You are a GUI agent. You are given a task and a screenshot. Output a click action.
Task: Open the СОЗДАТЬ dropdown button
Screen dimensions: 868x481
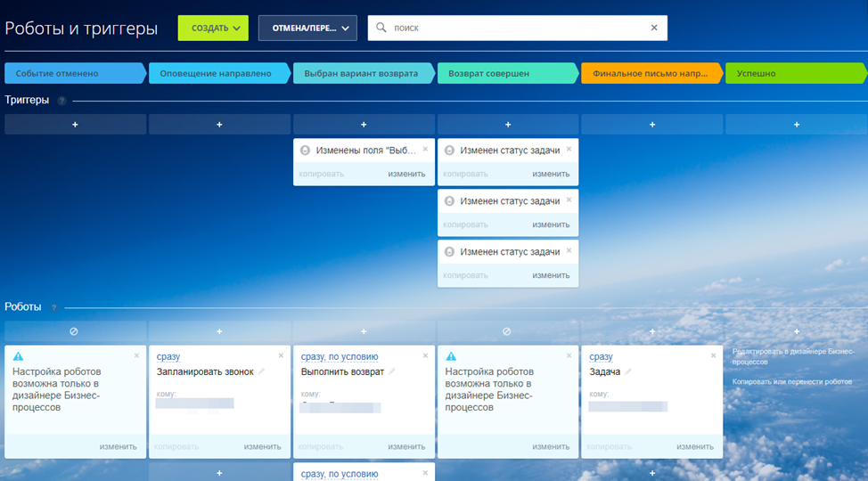click(x=213, y=28)
